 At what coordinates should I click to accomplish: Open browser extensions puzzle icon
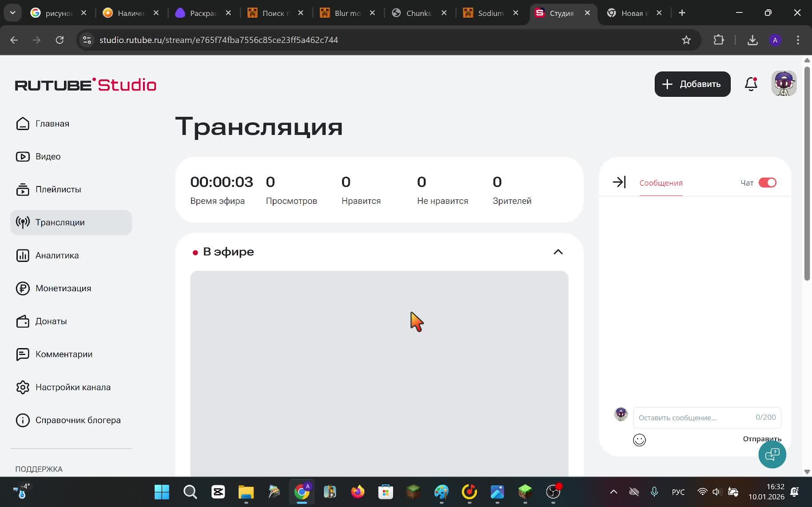[718, 40]
